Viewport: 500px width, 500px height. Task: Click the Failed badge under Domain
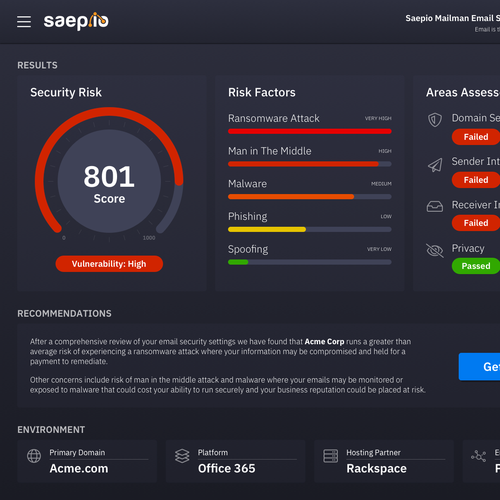[x=476, y=137]
